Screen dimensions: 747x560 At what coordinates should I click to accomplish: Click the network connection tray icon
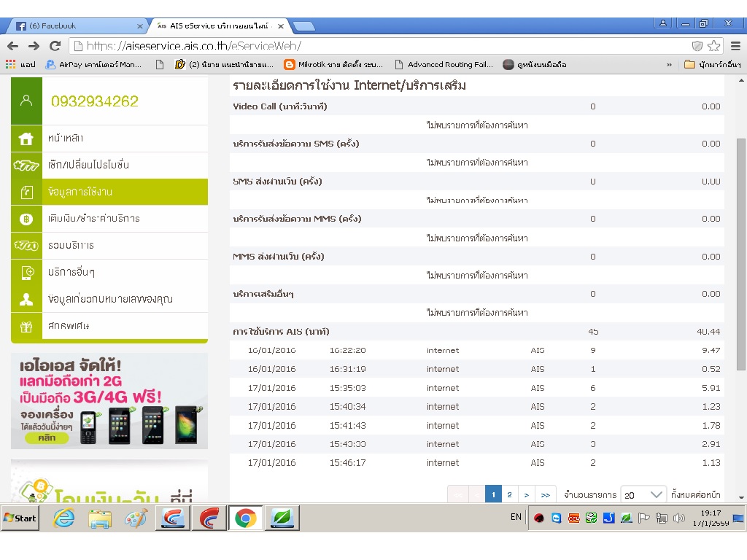661,518
